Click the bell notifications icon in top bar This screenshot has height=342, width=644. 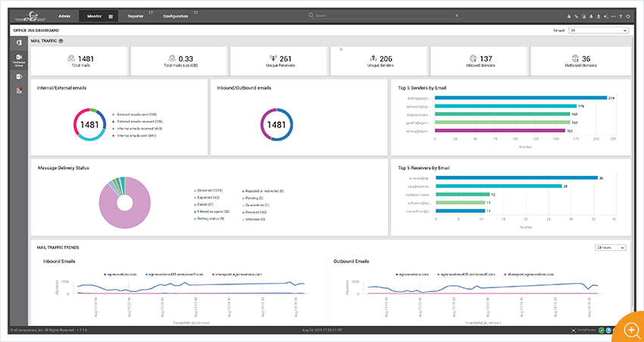click(591, 17)
